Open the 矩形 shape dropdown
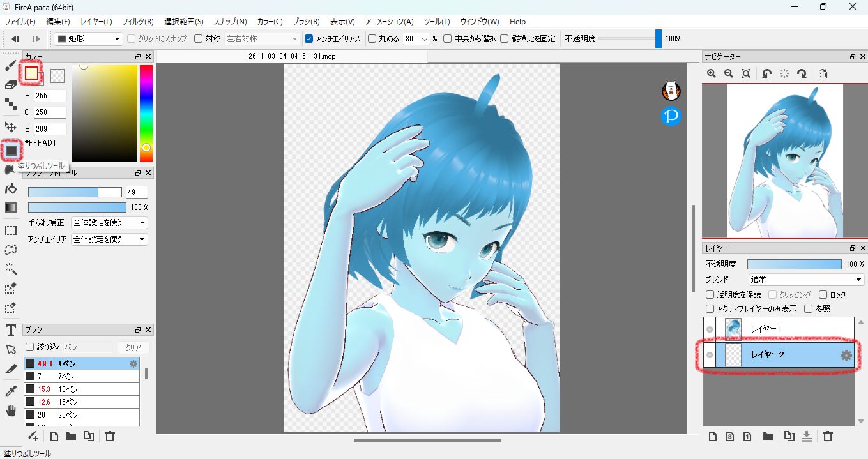The height and width of the screenshot is (459, 868). 89,39
